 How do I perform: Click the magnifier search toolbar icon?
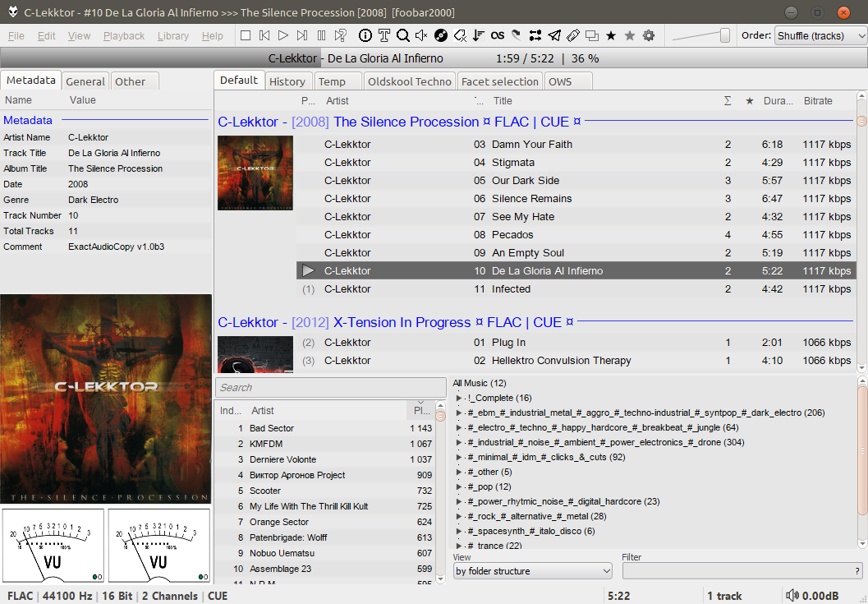(402, 35)
